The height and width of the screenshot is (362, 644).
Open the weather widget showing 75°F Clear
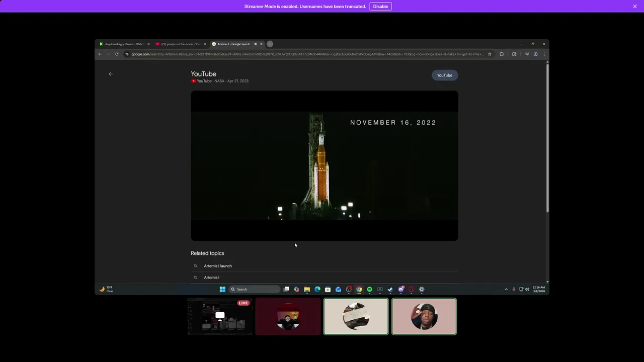tap(106, 289)
